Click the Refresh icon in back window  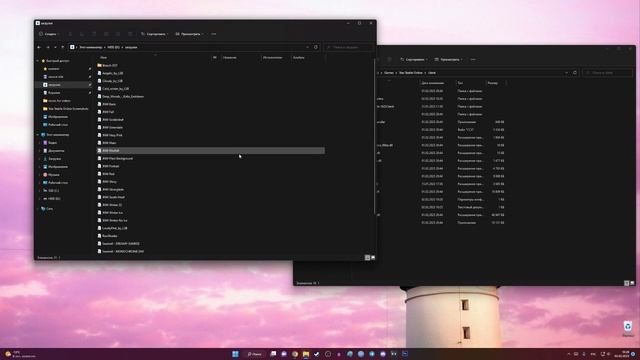575,73
